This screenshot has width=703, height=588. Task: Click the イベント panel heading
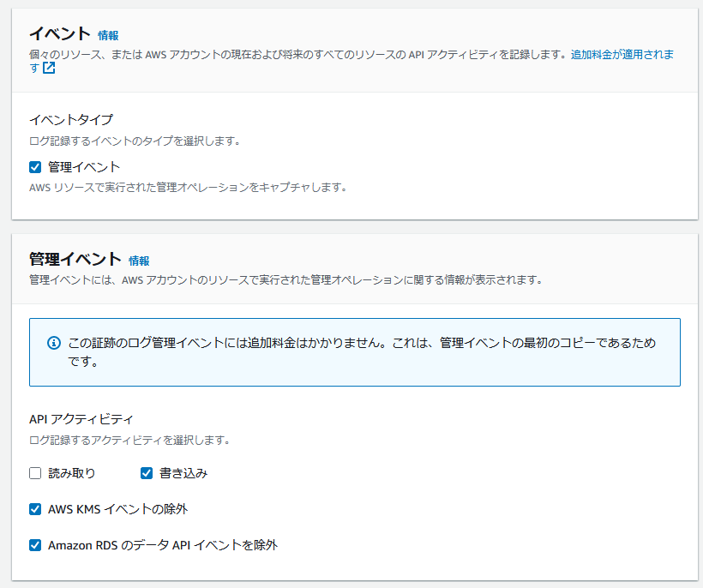point(60,34)
